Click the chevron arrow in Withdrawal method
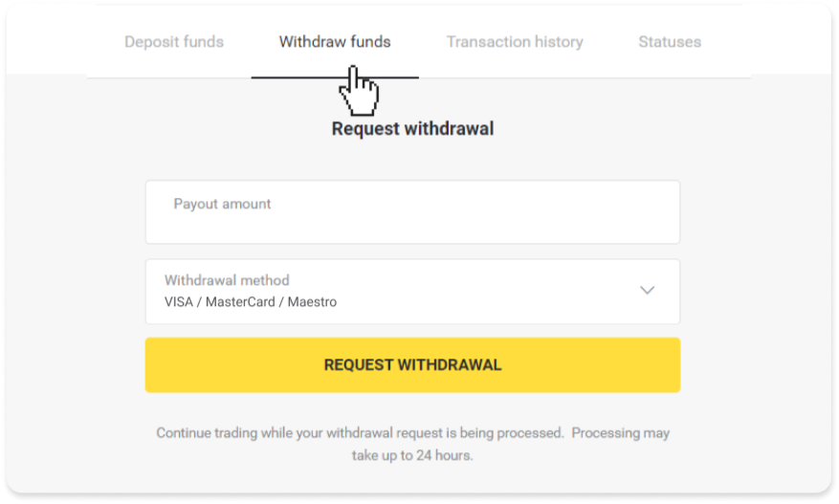The width and height of the screenshot is (839, 504). (647, 291)
